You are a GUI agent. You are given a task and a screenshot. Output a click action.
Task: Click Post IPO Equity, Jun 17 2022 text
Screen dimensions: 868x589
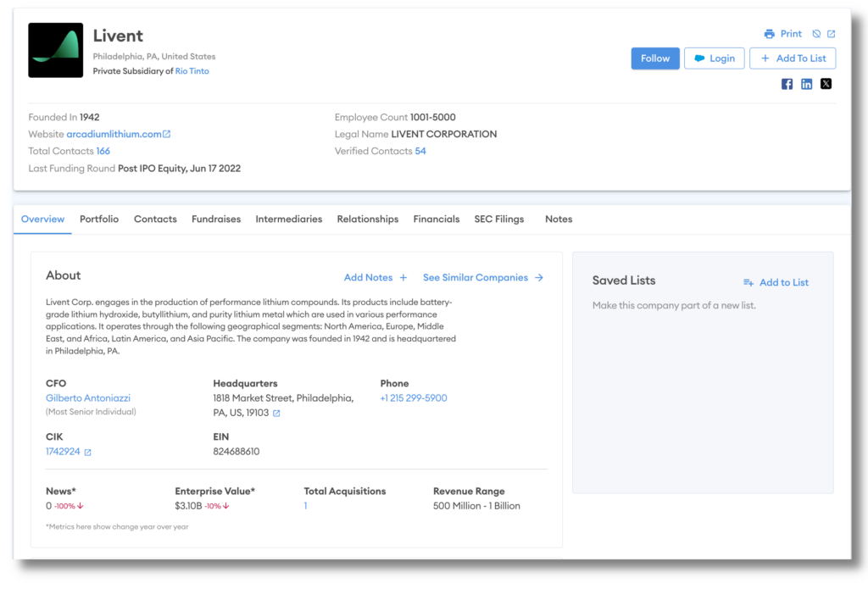(x=180, y=169)
